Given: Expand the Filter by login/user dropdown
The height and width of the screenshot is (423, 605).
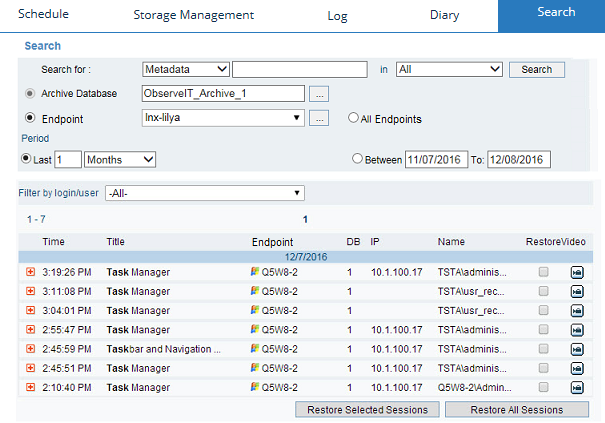Looking at the screenshot, I should [205, 193].
